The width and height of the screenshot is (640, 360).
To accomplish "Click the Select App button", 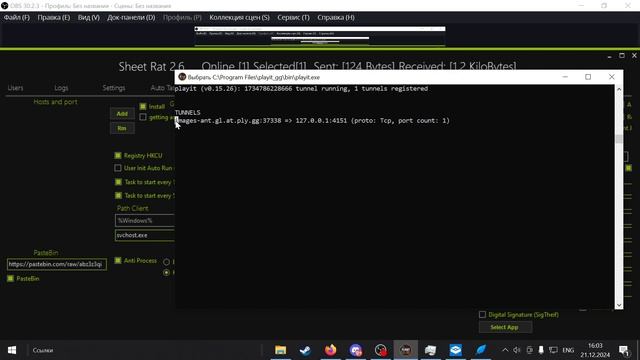I will [505, 327].
